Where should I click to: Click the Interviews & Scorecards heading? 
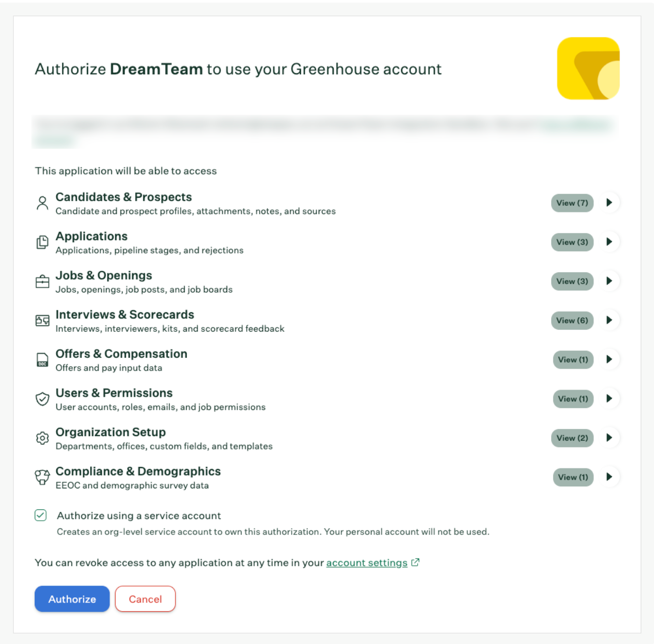(125, 314)
